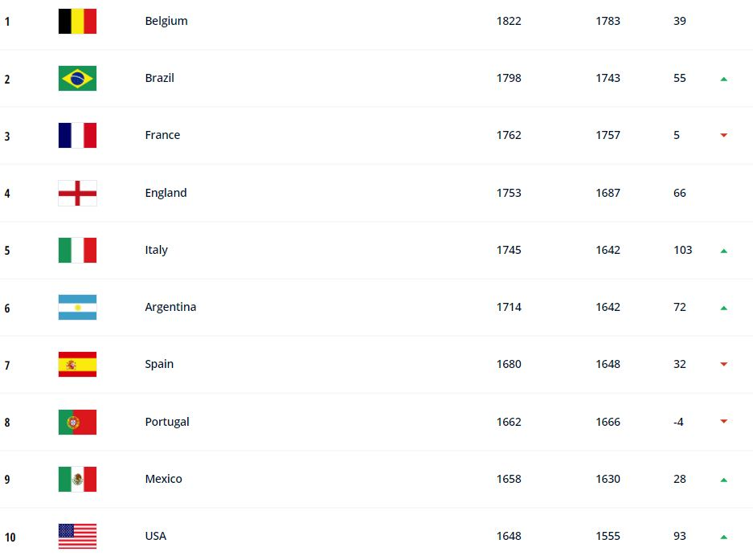Click the Spain flag icon

77,364
